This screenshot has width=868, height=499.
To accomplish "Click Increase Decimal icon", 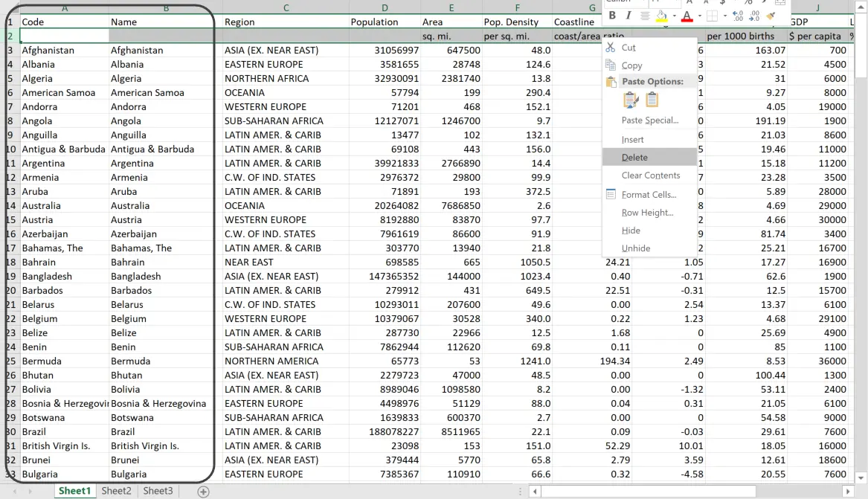I will coord(738,16).
